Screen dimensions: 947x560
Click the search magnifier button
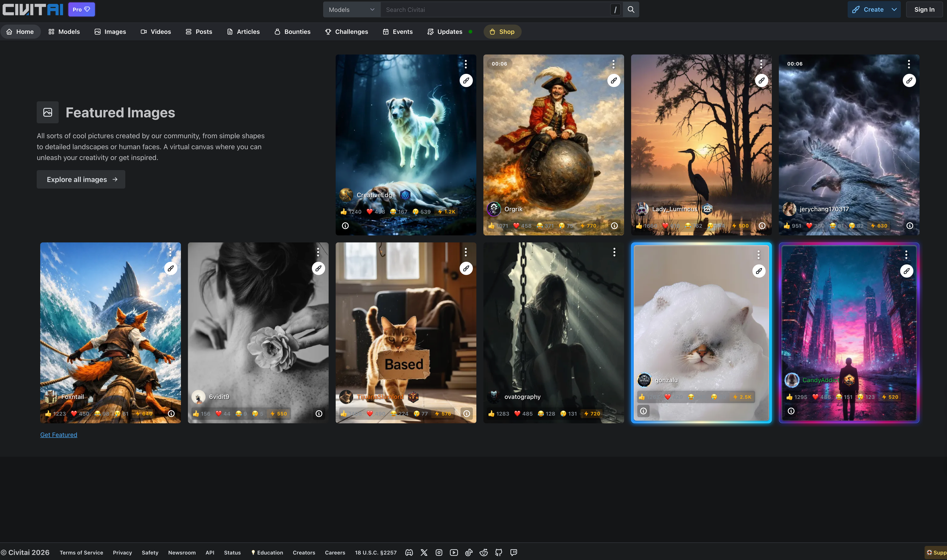631,9
